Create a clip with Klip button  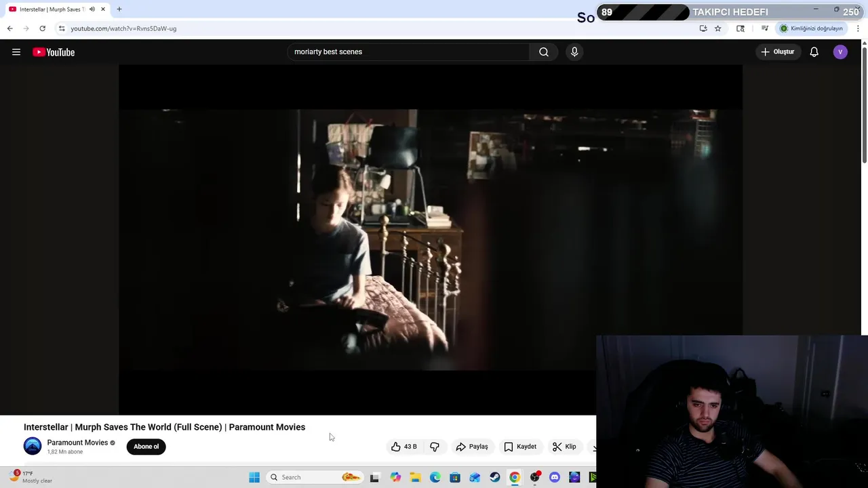[x=564, y=447]
